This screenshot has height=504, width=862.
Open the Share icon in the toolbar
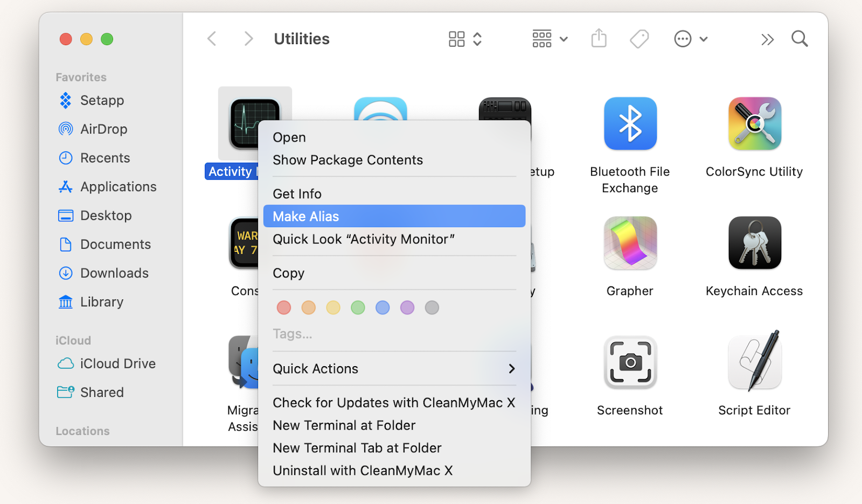[x=599, y=38]
